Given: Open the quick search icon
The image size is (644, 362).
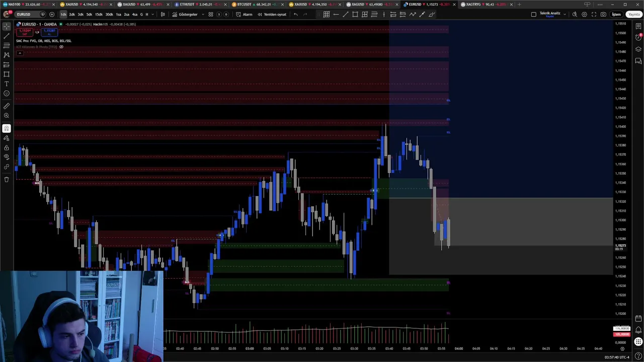Looking at the screenshot, I should (x=575, y=14).
